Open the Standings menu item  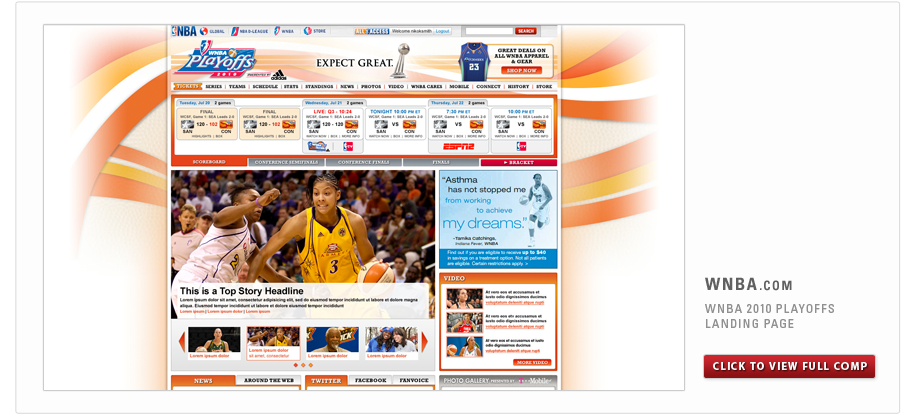click(x=319, y=87)
